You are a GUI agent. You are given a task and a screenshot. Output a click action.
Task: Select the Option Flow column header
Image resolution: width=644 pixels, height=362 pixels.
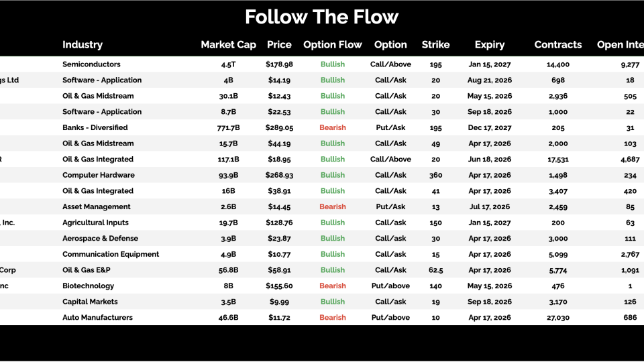pyautogui.click(x=332, y=45)
